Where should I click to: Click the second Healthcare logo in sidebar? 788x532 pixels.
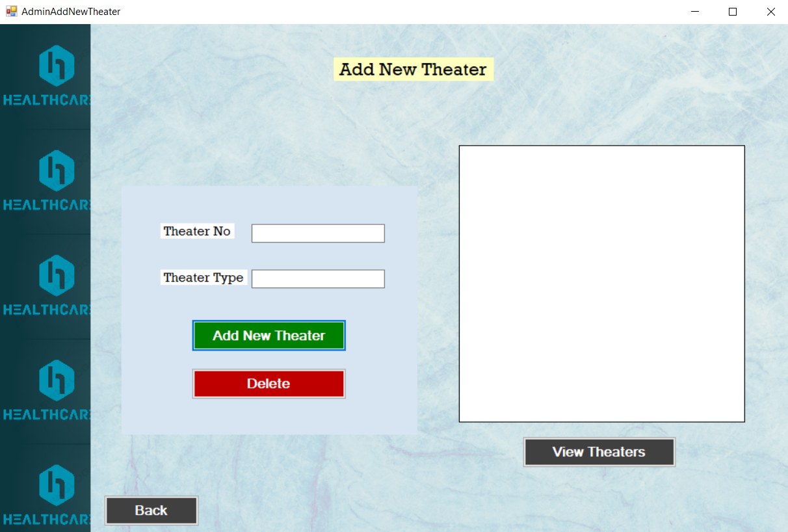point(46,181)
